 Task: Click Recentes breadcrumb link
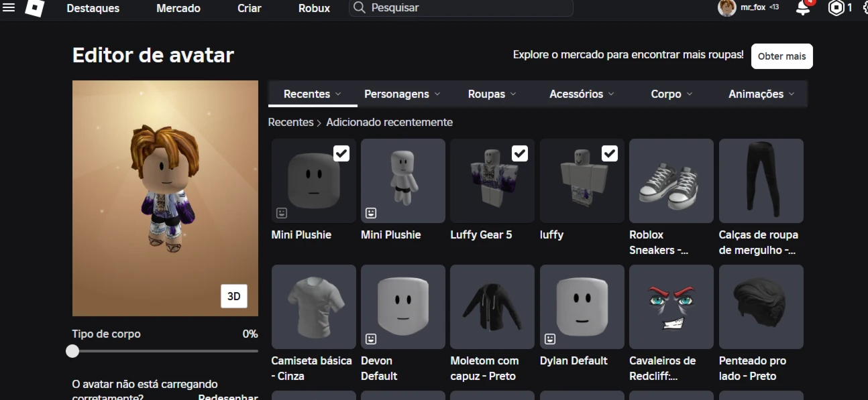290,122
